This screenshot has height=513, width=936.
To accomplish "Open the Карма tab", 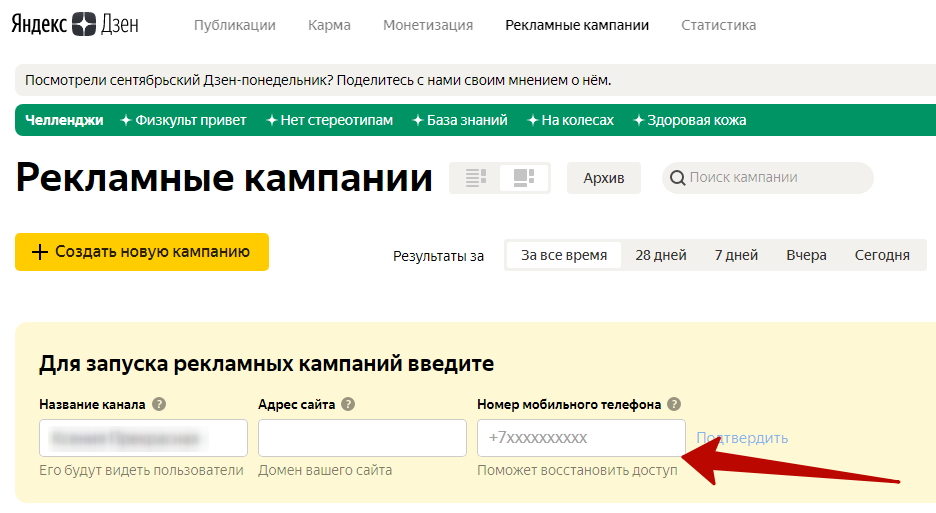I will pos(329,25).
